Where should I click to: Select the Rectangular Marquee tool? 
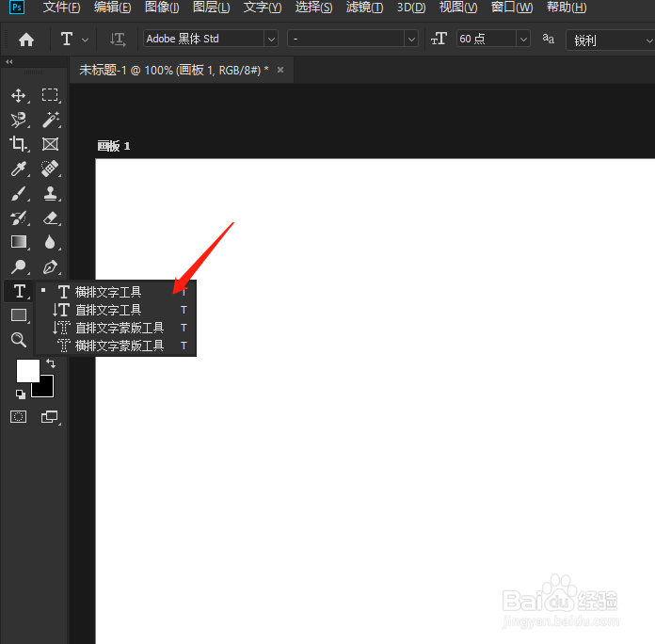pos(50,95)
